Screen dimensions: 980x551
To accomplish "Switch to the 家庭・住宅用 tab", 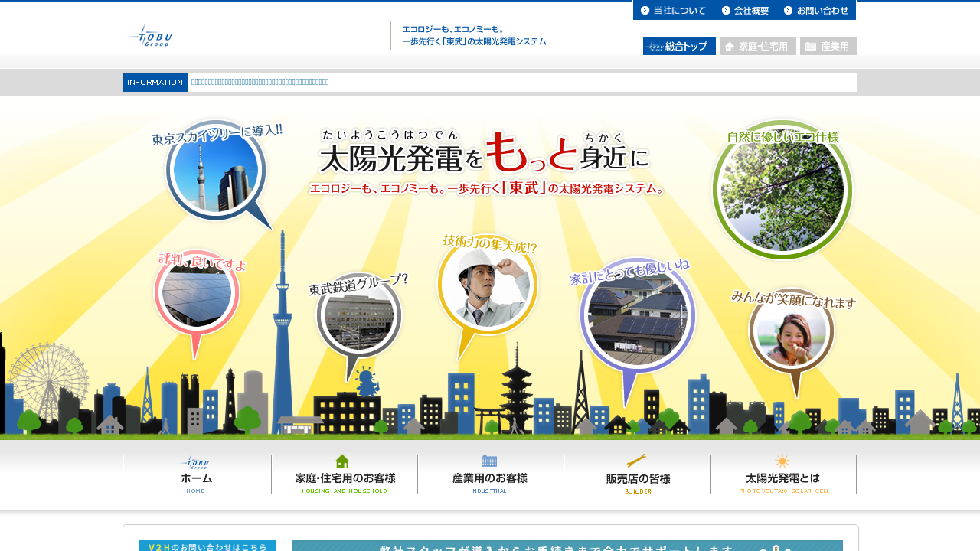I will 757,47.
